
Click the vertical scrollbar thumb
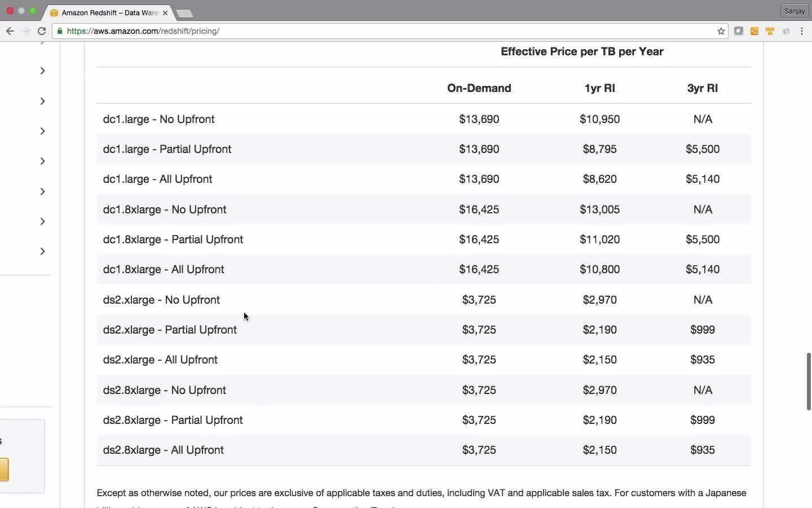pos(808,381)
